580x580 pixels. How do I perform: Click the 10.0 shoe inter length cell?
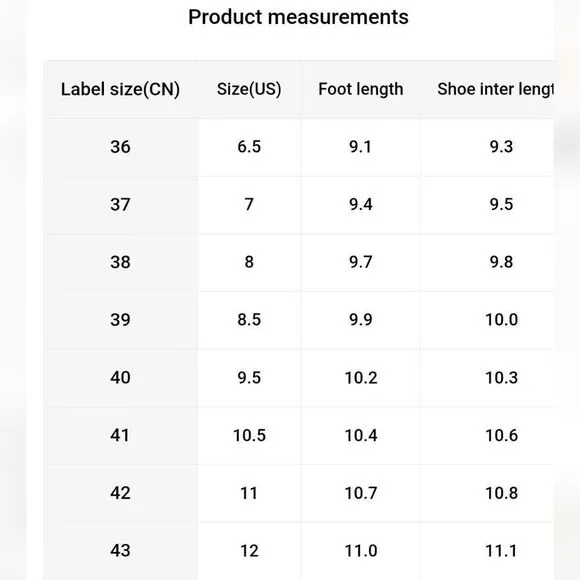click(502, 320)
